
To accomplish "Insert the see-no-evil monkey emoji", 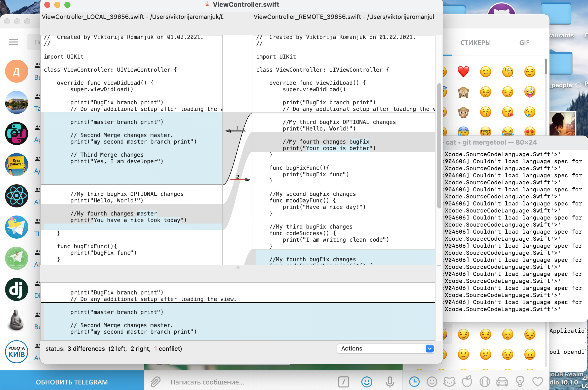I will (463, 92).
